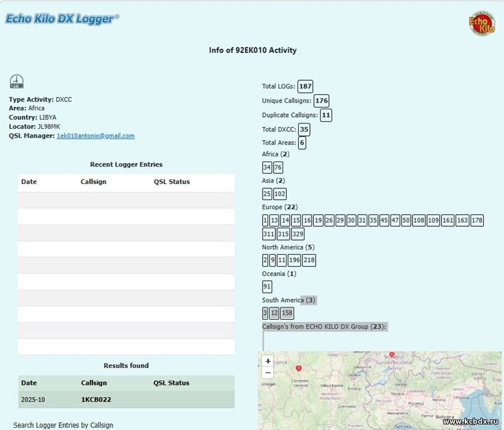
Task: Click the Total LOGs 187 badge
Action: coord(305,86)
